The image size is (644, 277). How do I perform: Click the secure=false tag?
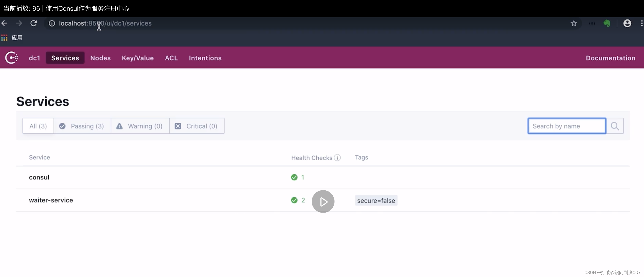click(376, 200)
